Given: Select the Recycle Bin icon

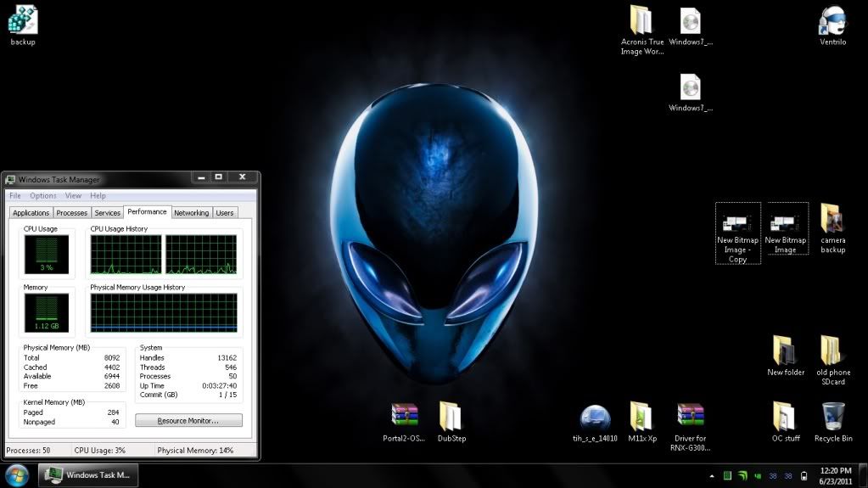Looking at the screenshot, I should pos(832,417).
